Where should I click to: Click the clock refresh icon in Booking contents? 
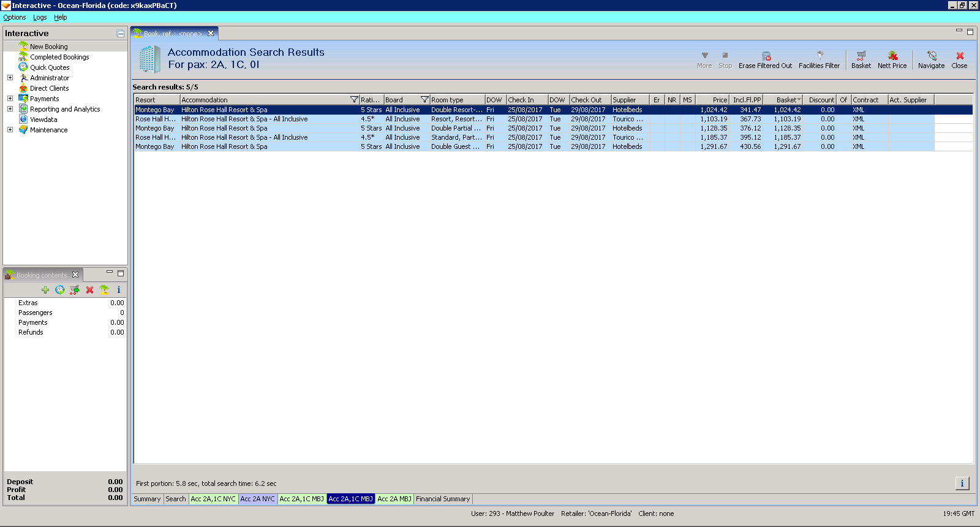pos(60,290)
